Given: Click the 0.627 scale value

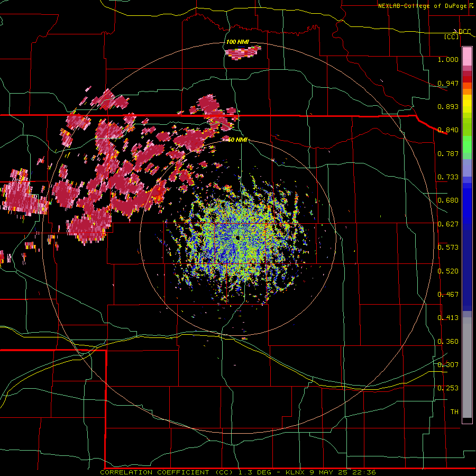Looking at the screenshot, I should pos(448,224).
